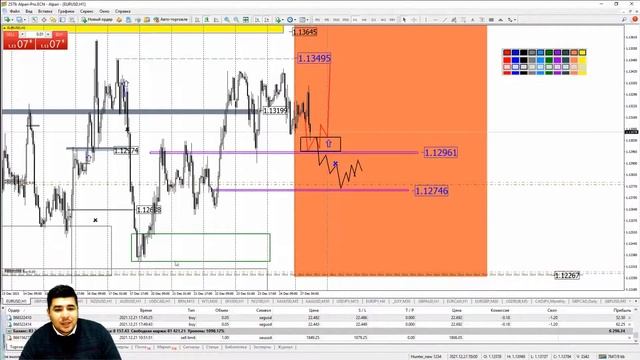Click the red BUY one-click button
This screenshot has width=640, height=360.
tap(52, 44)
